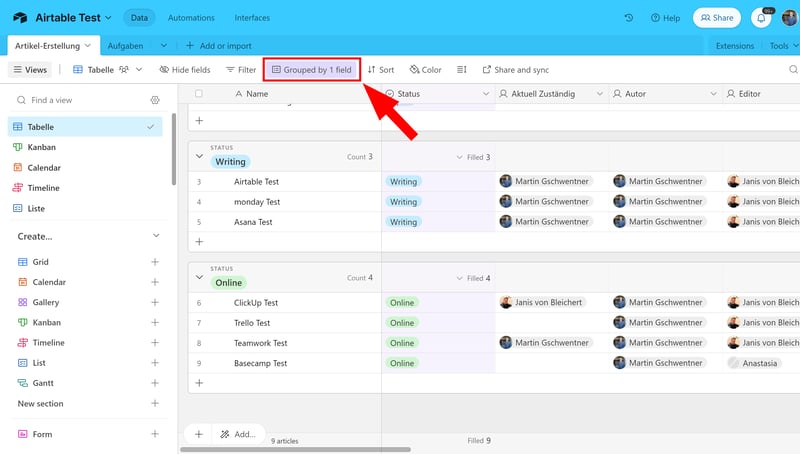
Task: Click the sidebar vertical scrollbar
Action: [174, 149]
